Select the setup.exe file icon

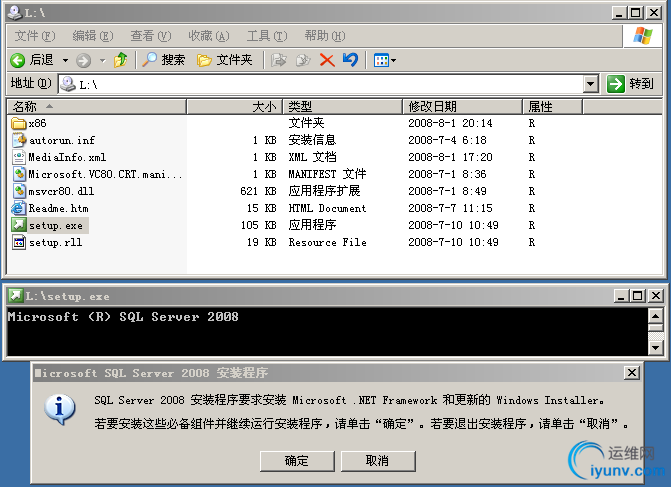(19, 225)
